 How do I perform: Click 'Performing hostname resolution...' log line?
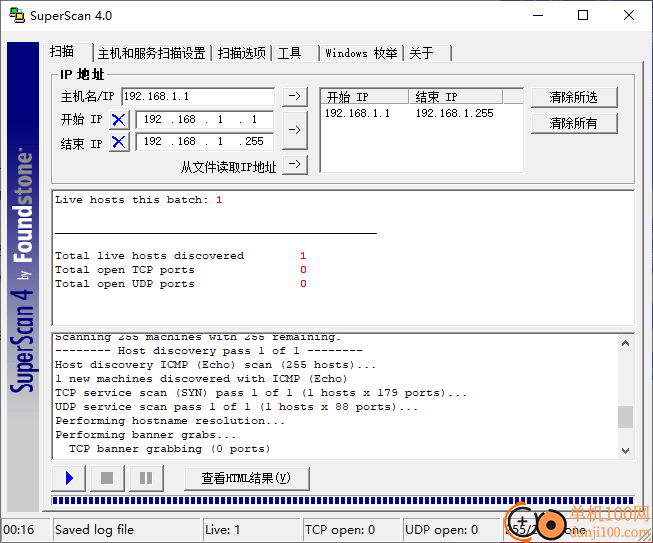click(170, 421)
